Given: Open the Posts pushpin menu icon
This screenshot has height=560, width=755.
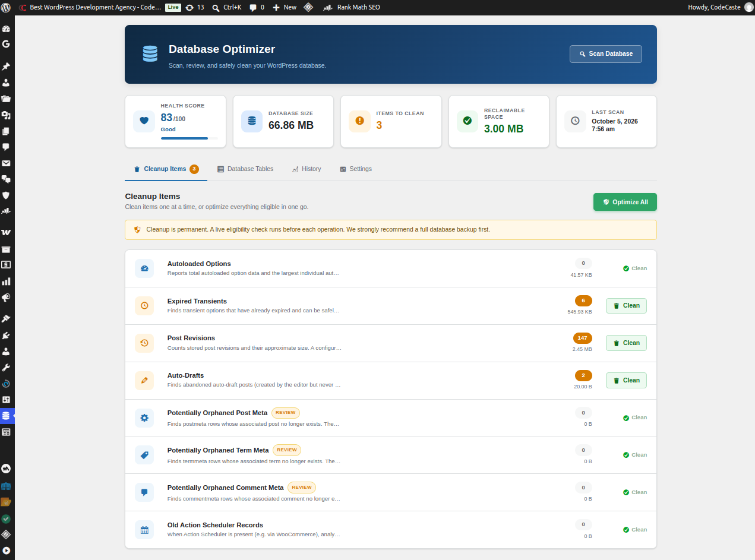Looking at the screenshot, I should tap(6, 67).
